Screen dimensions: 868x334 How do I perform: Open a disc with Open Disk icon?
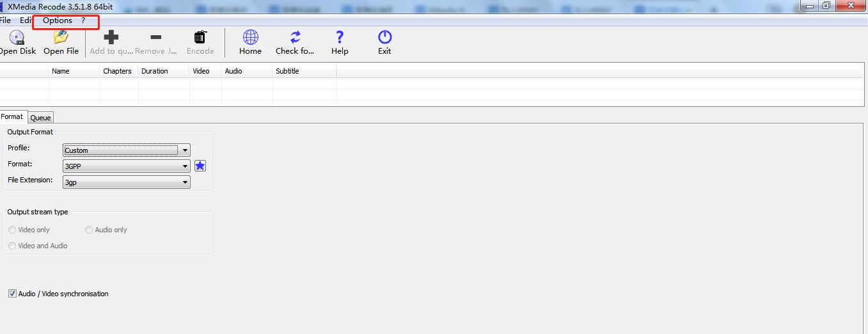pos(17,37)
